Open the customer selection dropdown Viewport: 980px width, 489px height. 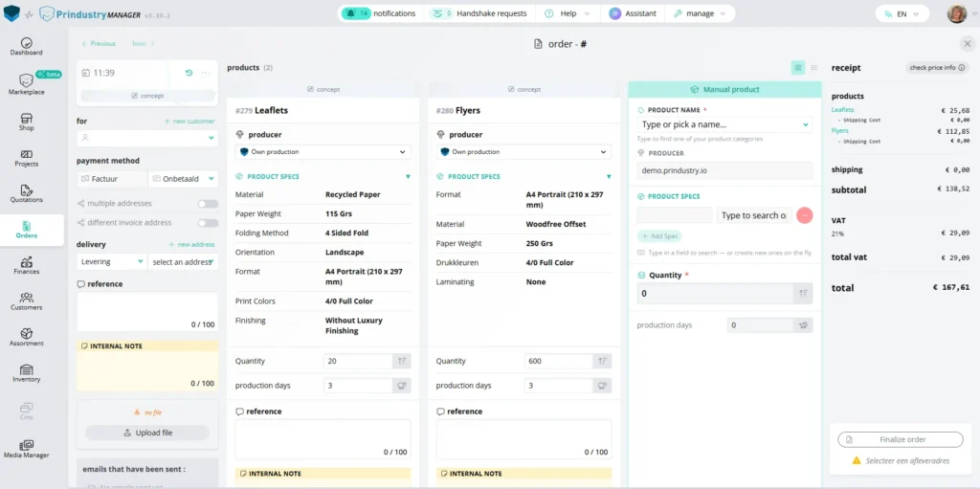pyautogui.click(x=147, y=138)
